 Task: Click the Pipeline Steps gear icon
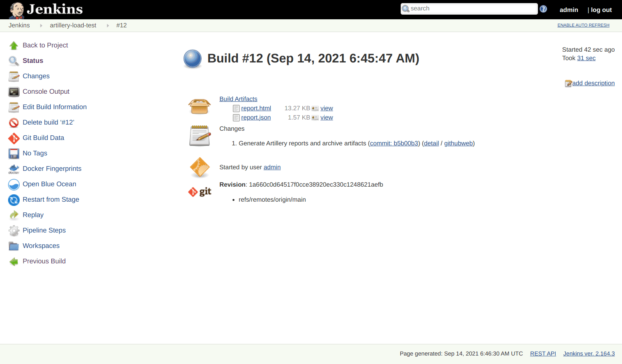tap(14, 231)
